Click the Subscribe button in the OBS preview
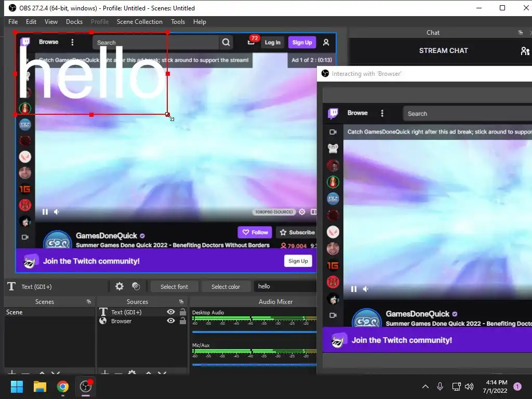Viewport: 532px width, 399px height. [297, 232]
